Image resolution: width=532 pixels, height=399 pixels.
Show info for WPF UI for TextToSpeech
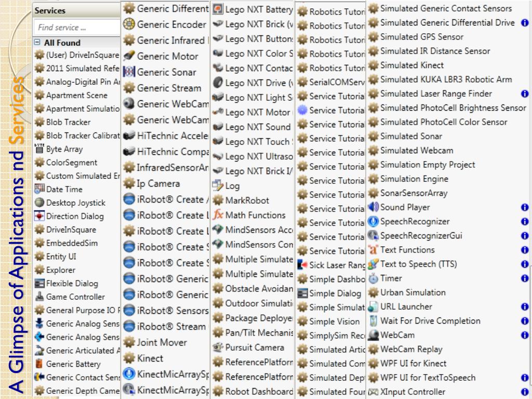coord(525,377)
